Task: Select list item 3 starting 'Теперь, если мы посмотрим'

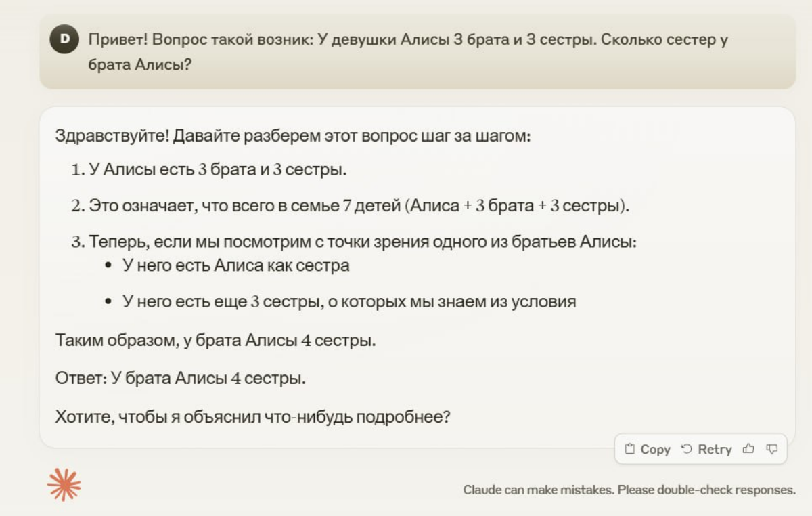Action: coord(354,242)
